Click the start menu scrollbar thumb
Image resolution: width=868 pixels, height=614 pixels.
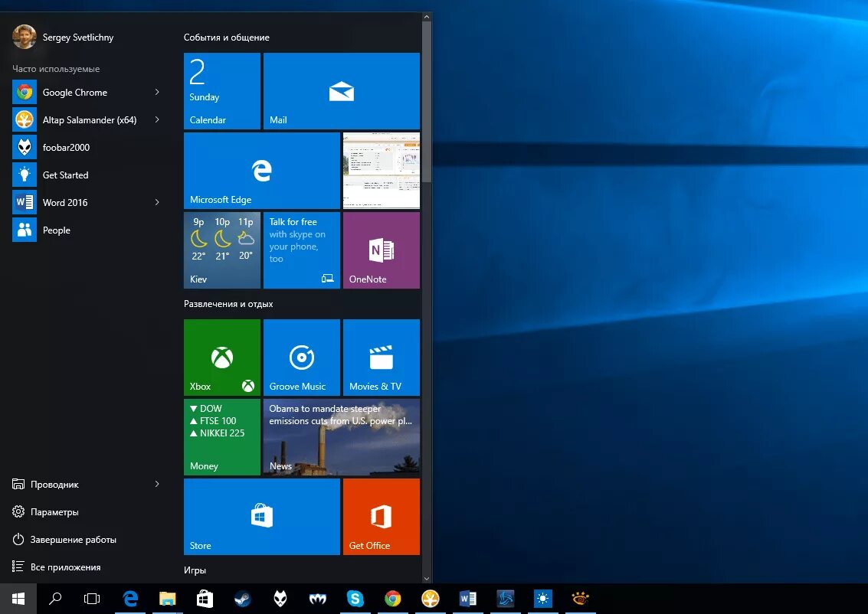426,102
